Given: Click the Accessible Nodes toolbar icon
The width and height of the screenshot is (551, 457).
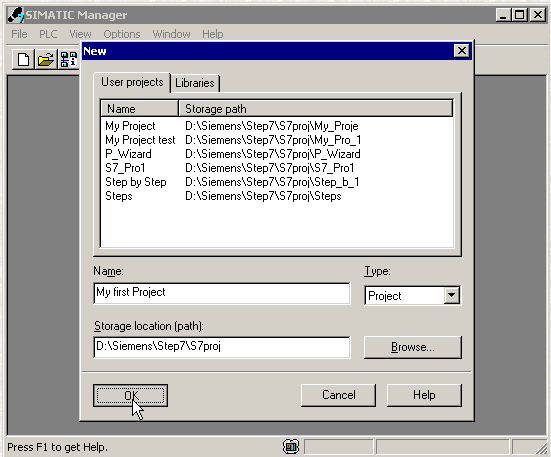Looking at the screenshot, I should click(x=68, y=59).
